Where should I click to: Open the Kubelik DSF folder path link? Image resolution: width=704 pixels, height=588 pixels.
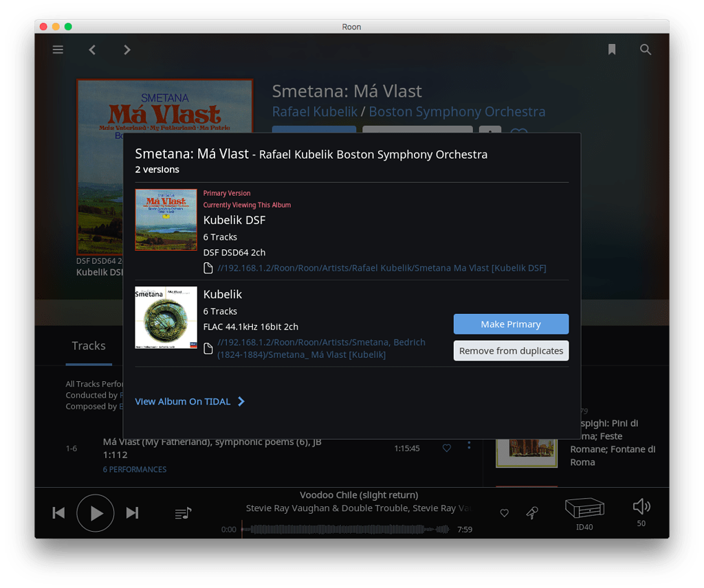(382, 268)
